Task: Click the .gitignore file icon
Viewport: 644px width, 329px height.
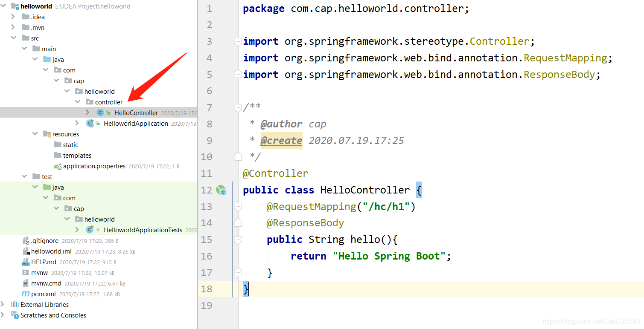Action: (26, 241)
